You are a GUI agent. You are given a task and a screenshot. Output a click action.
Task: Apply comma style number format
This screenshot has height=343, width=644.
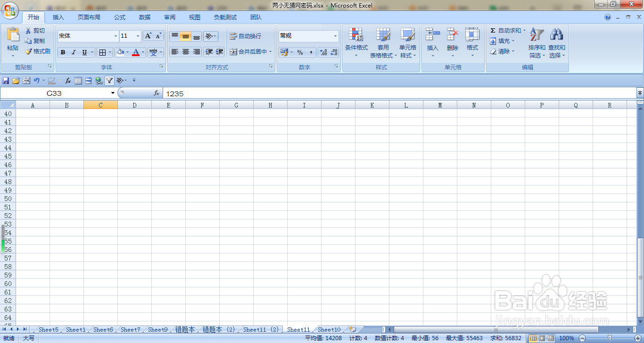(x=311, y=52)
